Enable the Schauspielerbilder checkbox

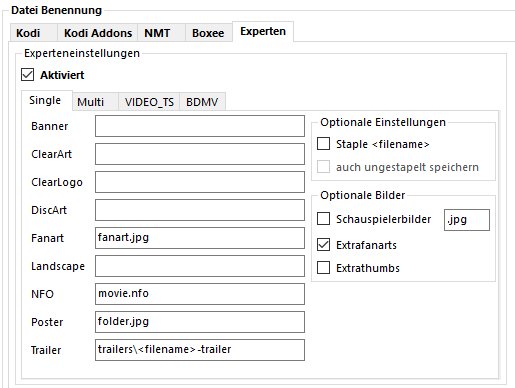[323, 219]
